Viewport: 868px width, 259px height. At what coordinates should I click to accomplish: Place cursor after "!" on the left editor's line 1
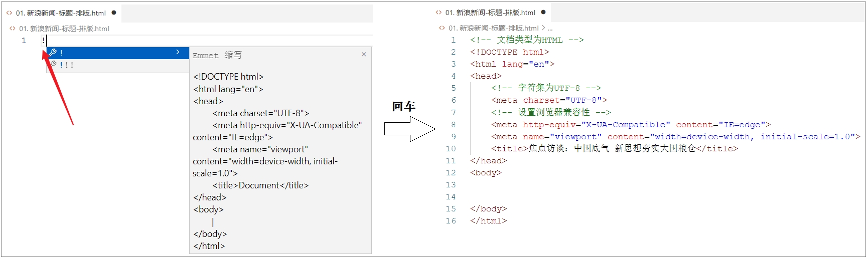coord(46,41)
